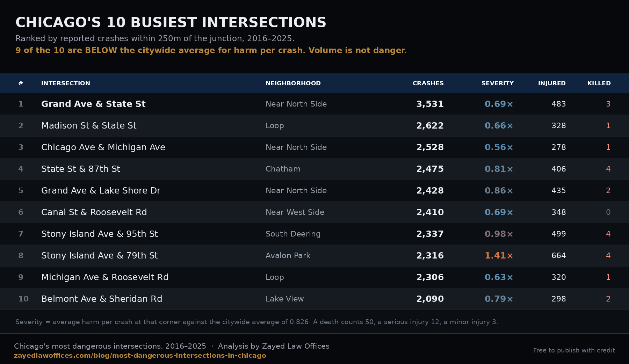Select the SEVERITY column header
629x364 pixels.
(x=498, y=83)
